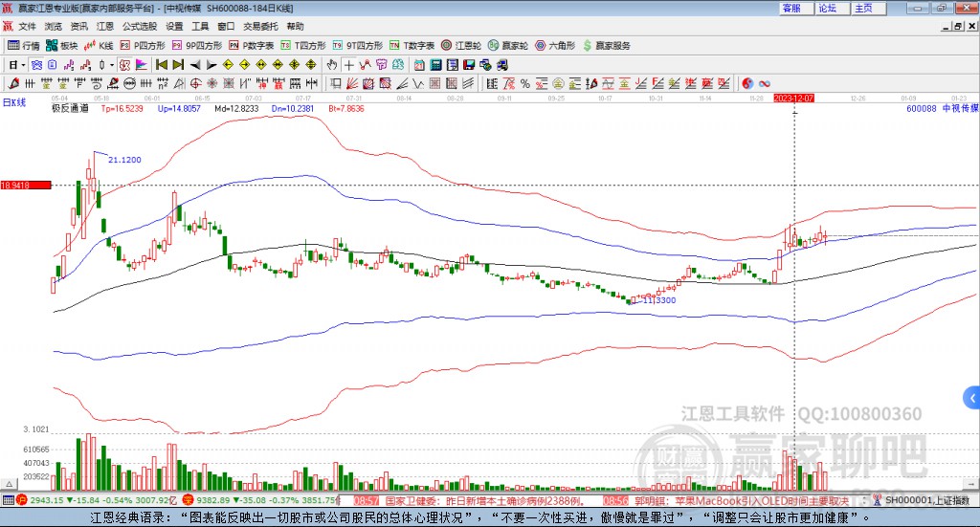Viewport: 980px width, 527px height.
Task: Open the 行情 market quotes view
Action: [x=23, y=46]
